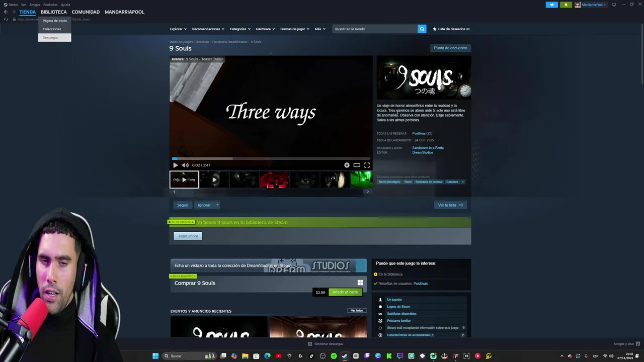This screenshot has width=644, height=362.
Task: Click 'Ver todos' for recent events
Action: coord(357,311)
